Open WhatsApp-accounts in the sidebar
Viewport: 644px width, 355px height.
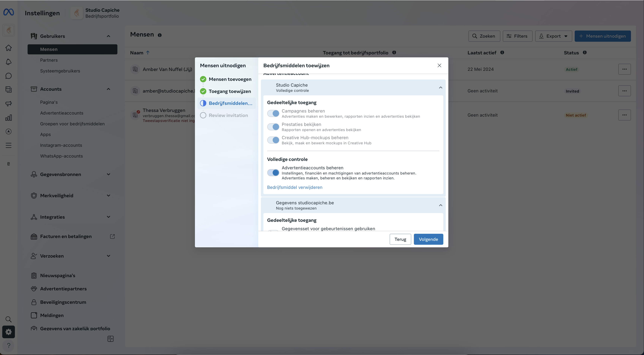click(61, 156)
